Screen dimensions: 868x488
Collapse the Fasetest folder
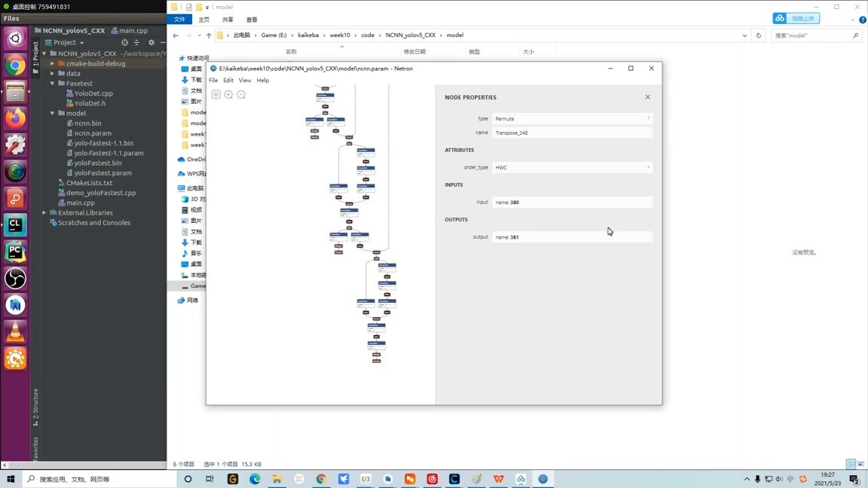point(53,84)
